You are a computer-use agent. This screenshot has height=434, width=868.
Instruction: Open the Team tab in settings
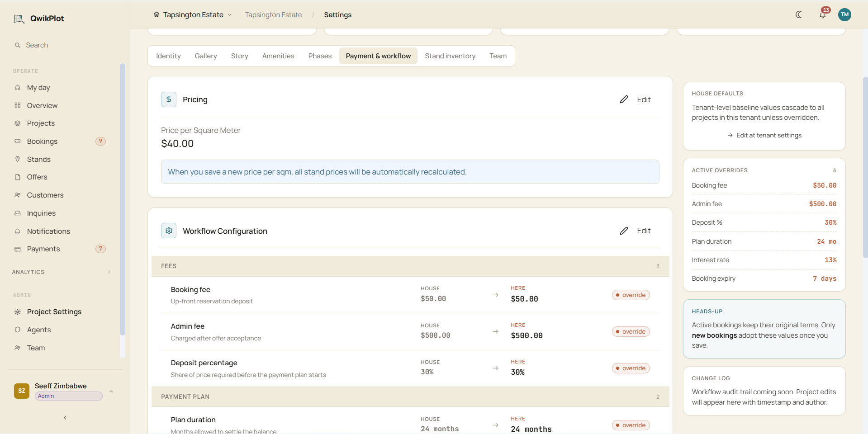coord(498,56)
